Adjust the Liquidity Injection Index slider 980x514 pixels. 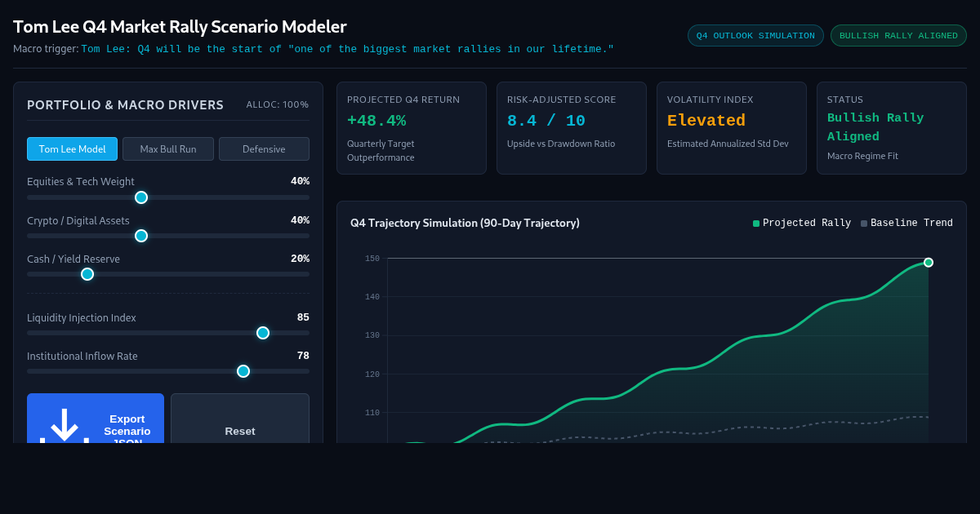tap(168, 333)
